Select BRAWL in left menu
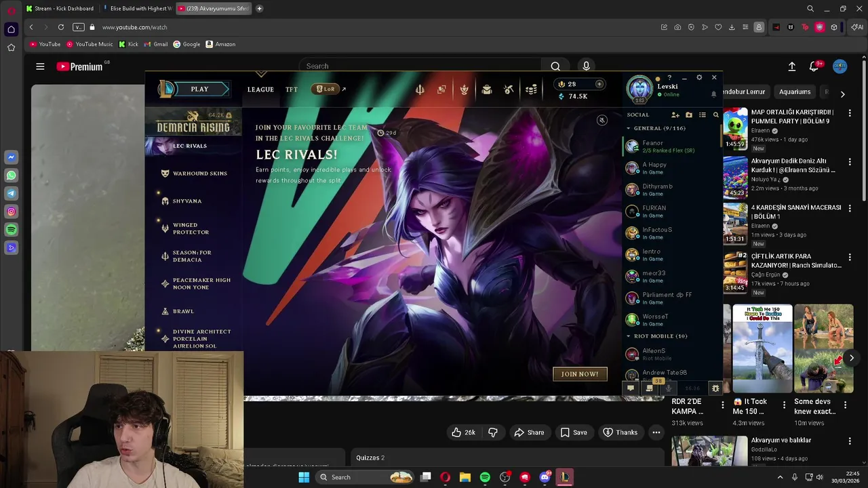Image resolution: width=868 pixels, height=488 pixels. tap(177, 311)
